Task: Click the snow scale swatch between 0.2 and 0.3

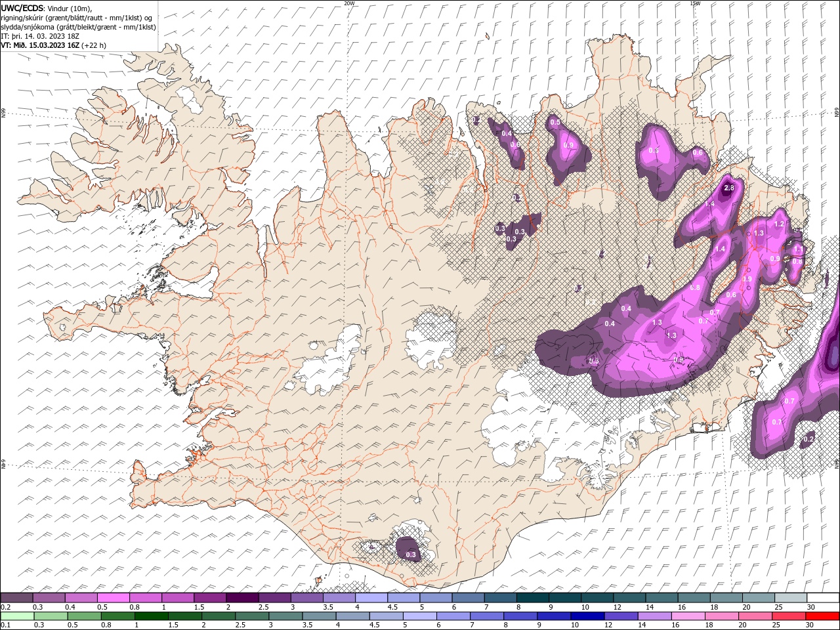Action: tap(16, 598)
